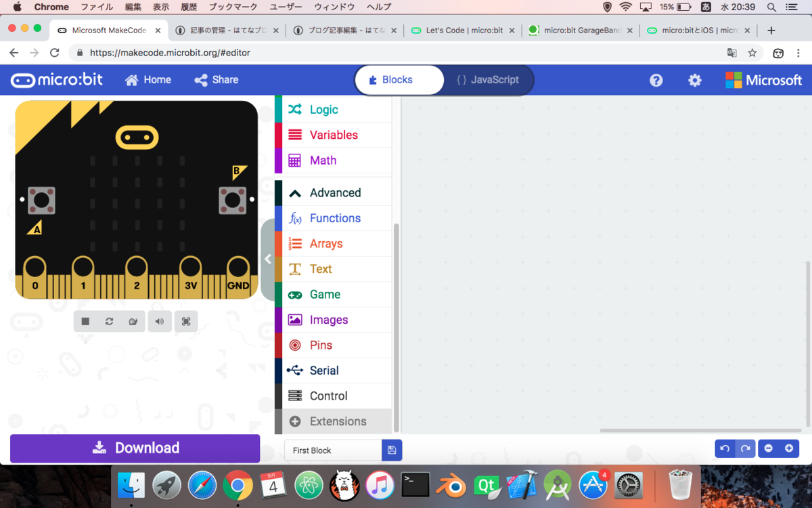The image size is (812, 508).
Task: Open the Serial block category
Action: coord(325,370)
